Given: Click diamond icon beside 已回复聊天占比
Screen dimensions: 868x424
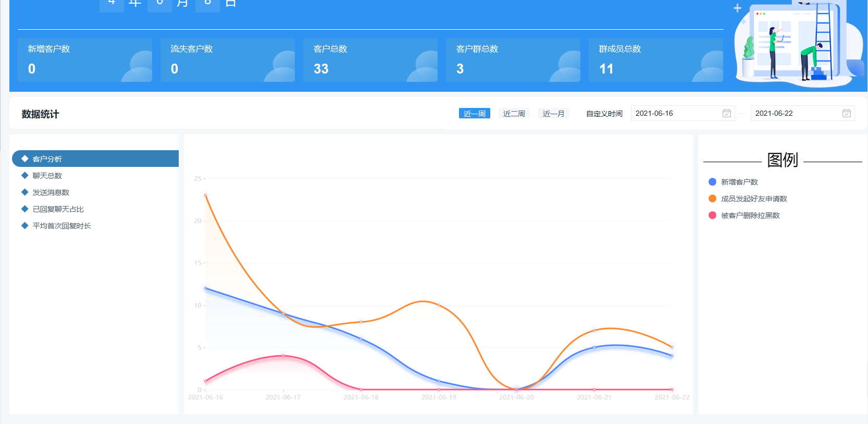Looking at the screenshot, I should [x=24, y=209].
